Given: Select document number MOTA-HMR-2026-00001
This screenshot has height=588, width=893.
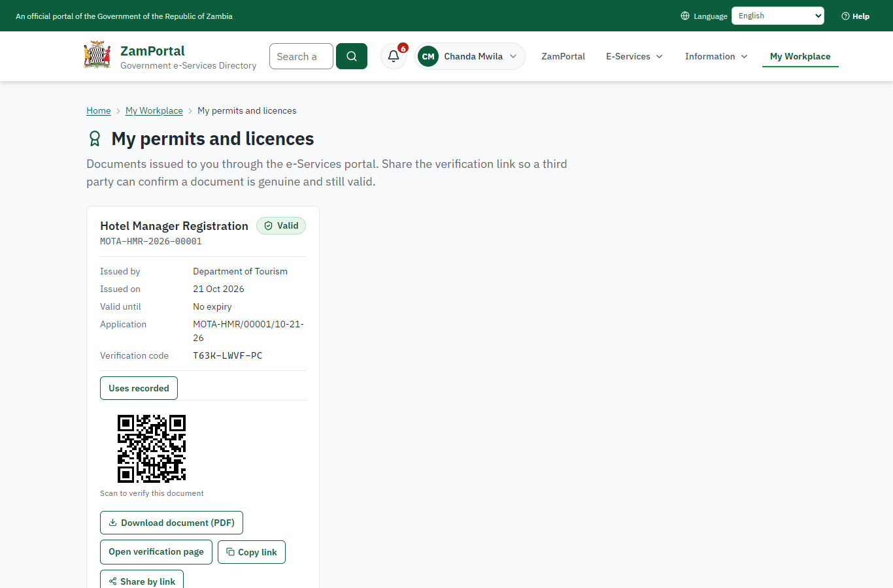Looking at the screenshot, I should (151, 241).
